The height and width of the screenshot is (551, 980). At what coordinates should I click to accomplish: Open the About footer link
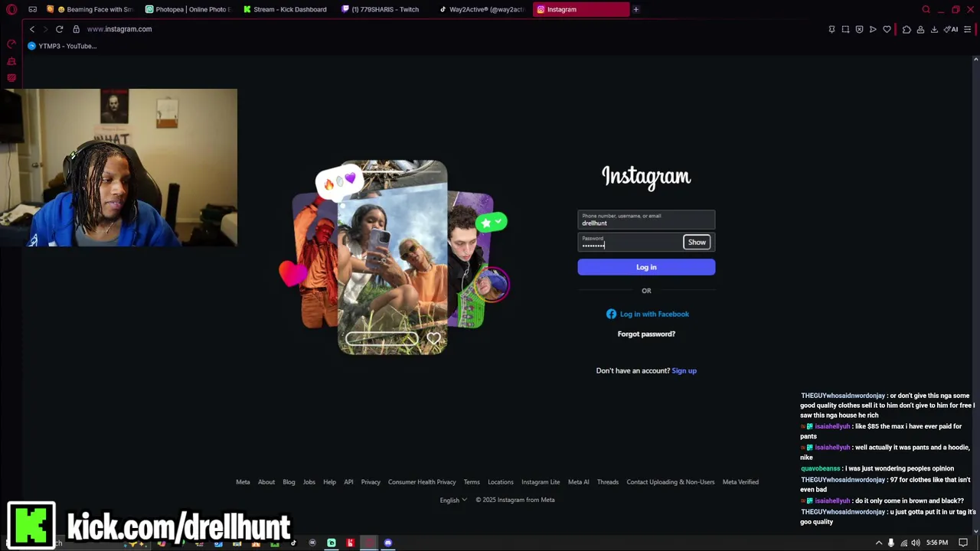click(x=266, y=482)
